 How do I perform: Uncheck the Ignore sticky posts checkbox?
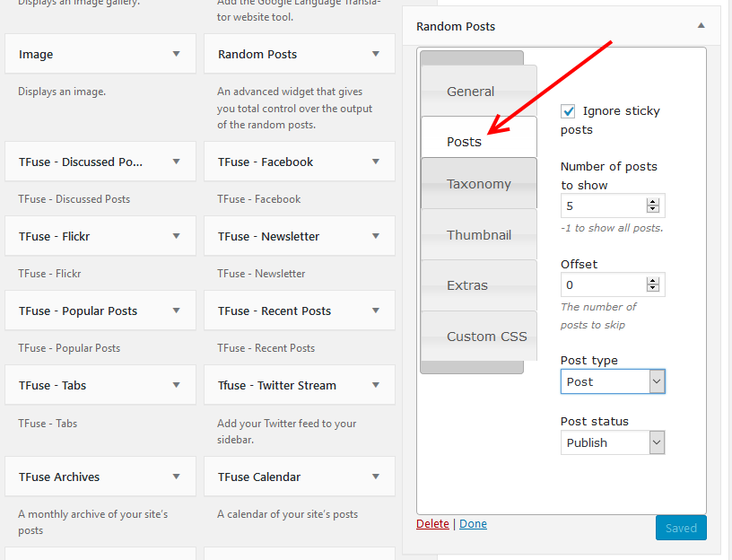568,111
